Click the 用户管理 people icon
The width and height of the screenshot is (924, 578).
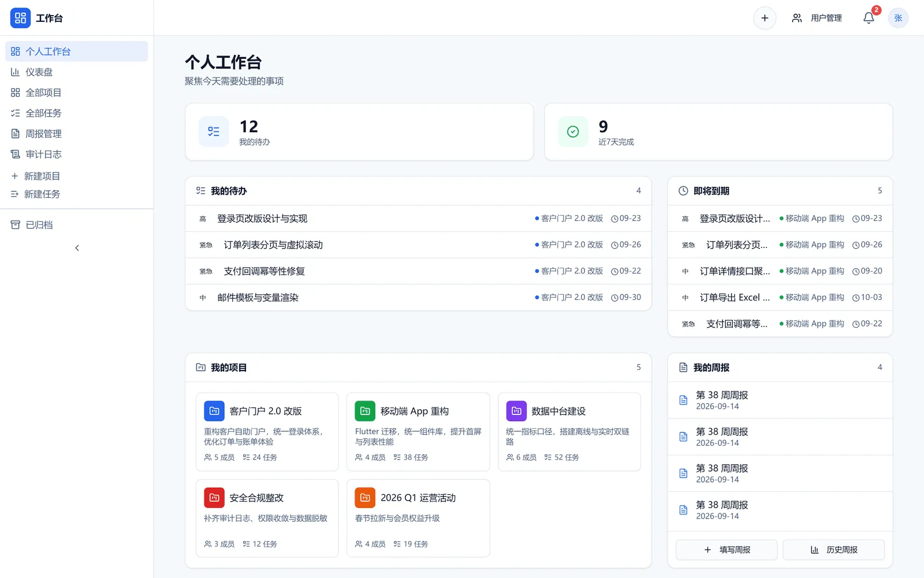pyautogui.click(x=797, y=18)
